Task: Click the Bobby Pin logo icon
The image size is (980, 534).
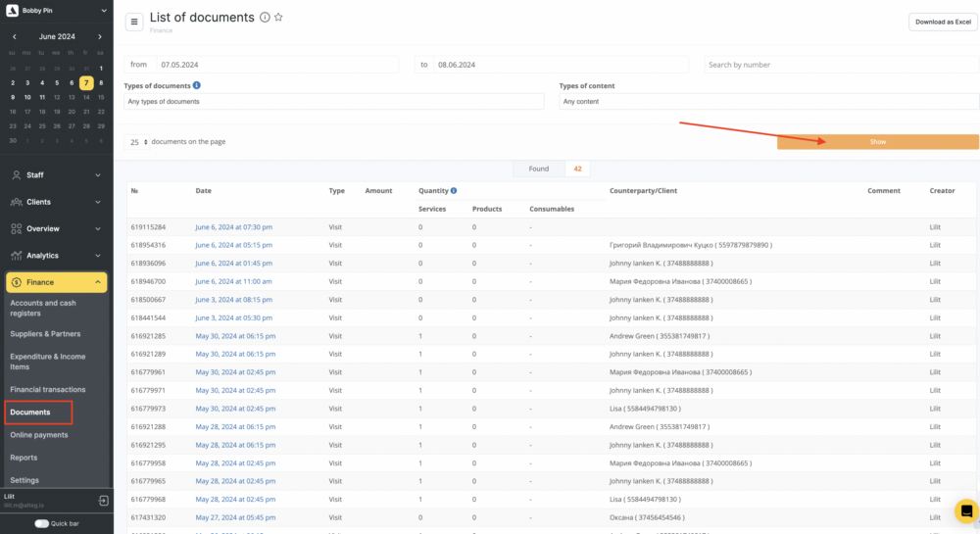Action: 12,11
